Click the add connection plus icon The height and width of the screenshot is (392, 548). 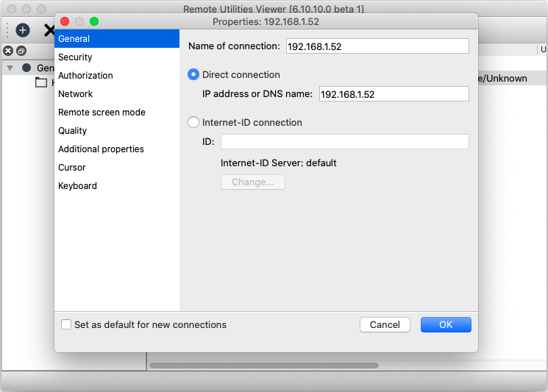click(23, 30)
